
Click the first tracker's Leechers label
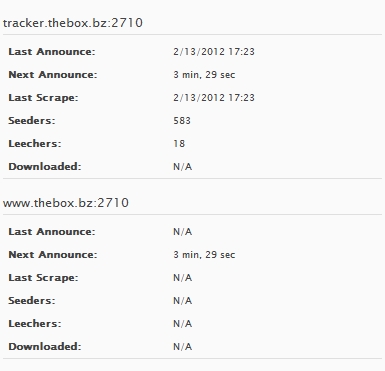pyautogui.click(x=35, y=143)
